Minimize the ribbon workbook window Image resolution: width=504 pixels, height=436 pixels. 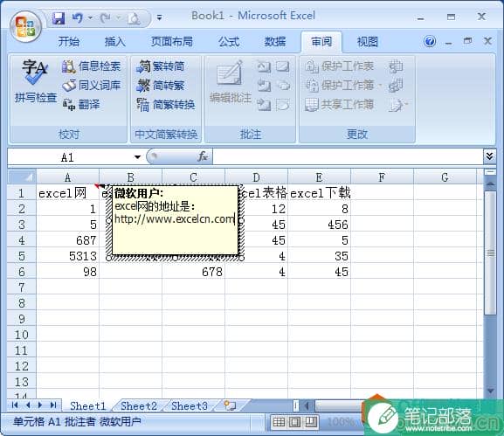[x=449, y=42]
